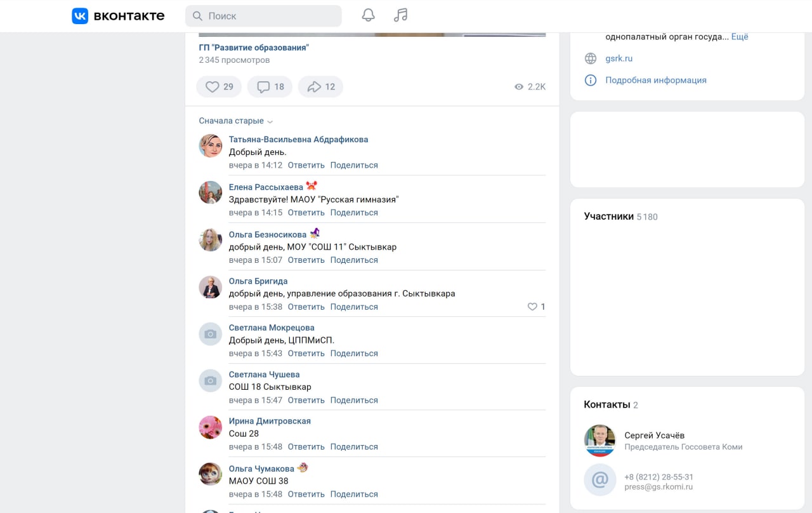Expand the 'Сначала старые' sort dropdown

point(236,121)
